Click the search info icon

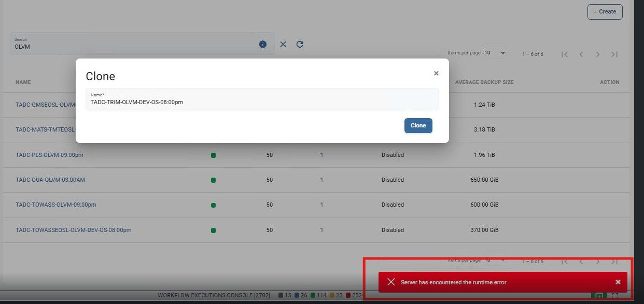(263, 44)
